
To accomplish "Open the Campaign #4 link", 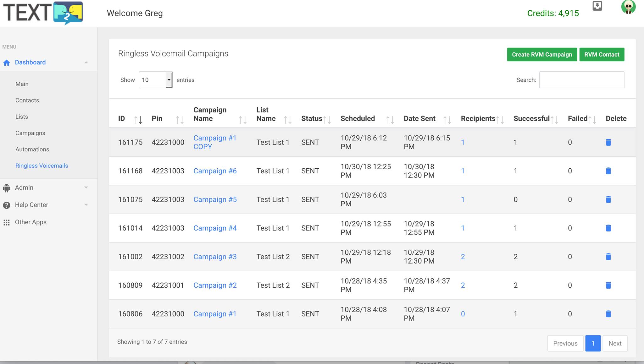I will 215,228.
